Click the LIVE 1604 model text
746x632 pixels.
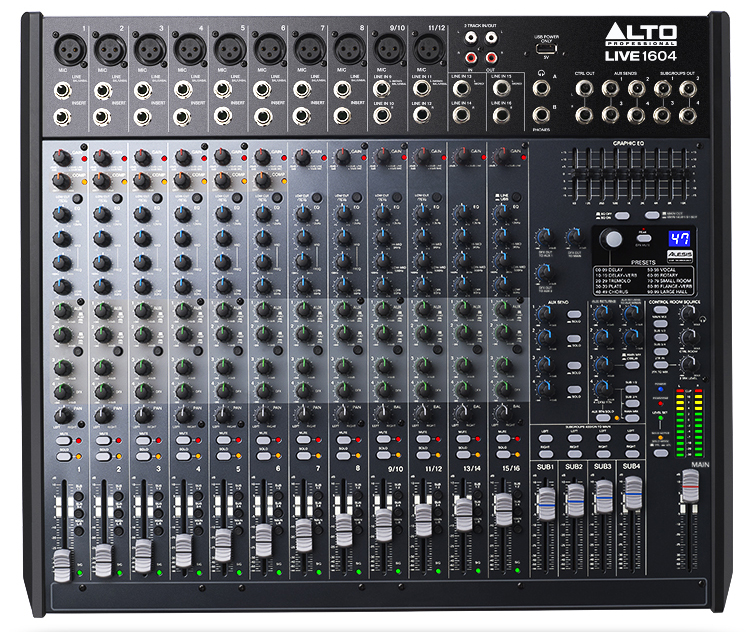click(640, 56)
